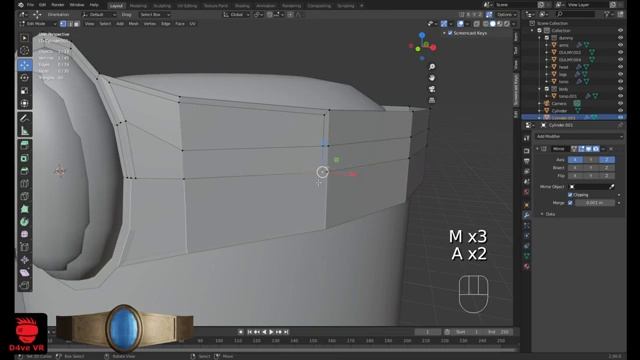Toggle X-ray display in viewport header
The height and width of the screenshot is (360, 640).
tap(476, 24)
